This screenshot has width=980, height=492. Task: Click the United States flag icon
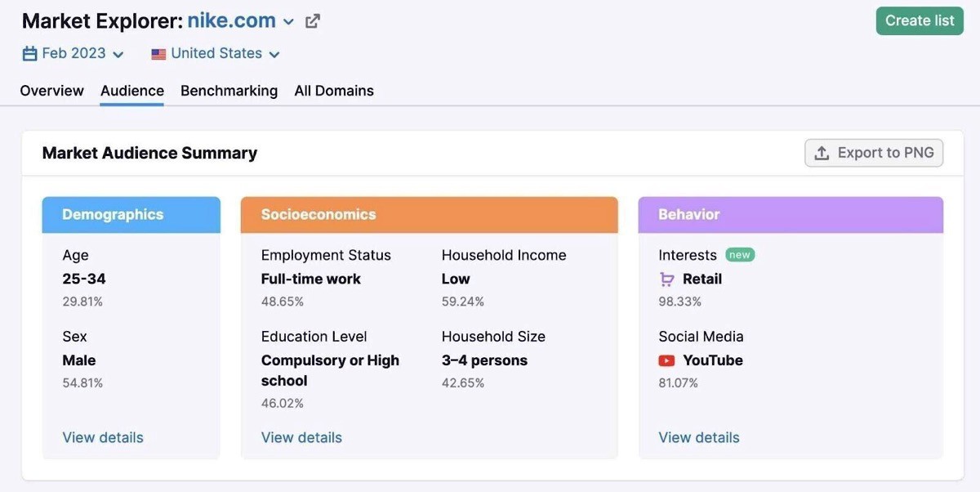pos(158,54)
